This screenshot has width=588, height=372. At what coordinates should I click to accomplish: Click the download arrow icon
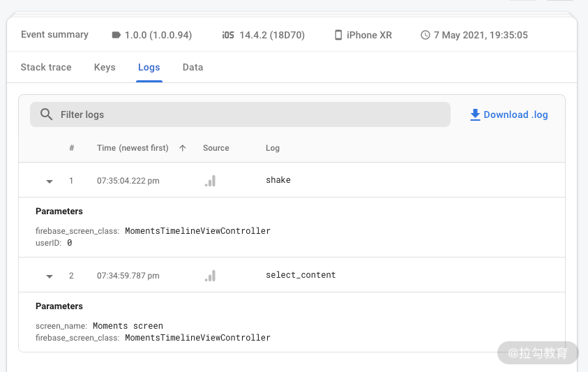tap(475, 114)
